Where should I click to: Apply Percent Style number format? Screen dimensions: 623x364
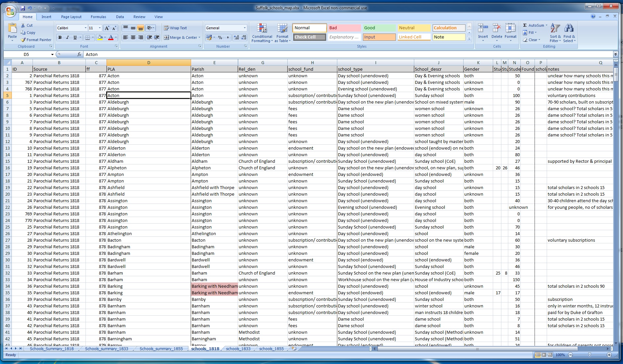coord(220,37)
